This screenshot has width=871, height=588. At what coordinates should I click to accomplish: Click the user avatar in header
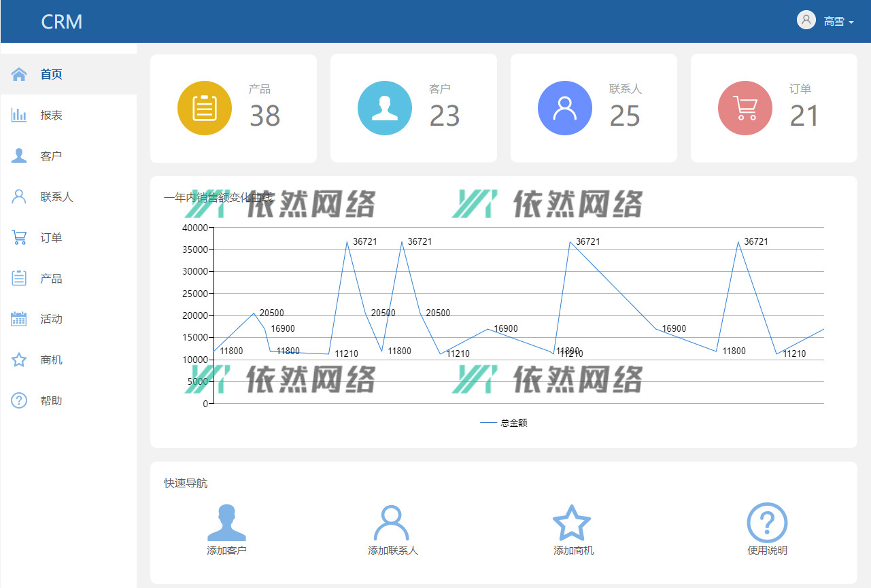pyautogui.click(x=806, y=20)
